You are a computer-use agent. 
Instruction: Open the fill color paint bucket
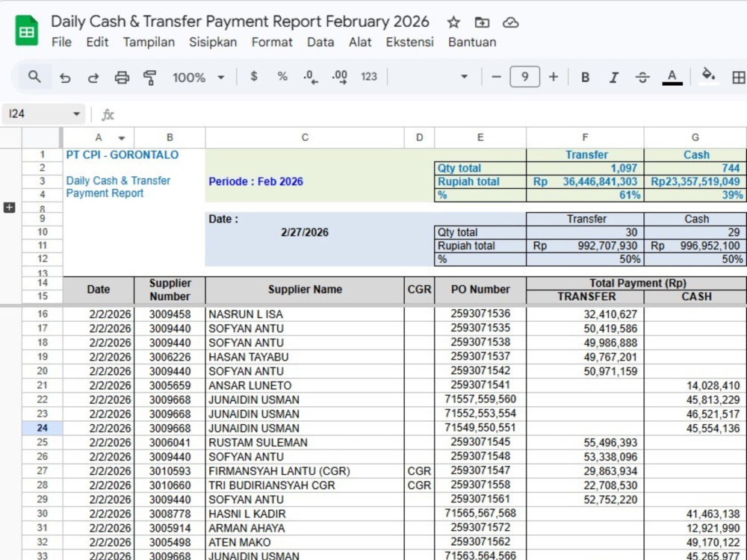coord(708,76)
